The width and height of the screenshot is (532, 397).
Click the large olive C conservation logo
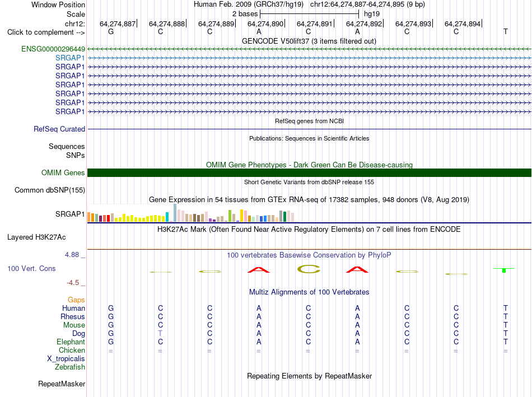coord(309,269)
